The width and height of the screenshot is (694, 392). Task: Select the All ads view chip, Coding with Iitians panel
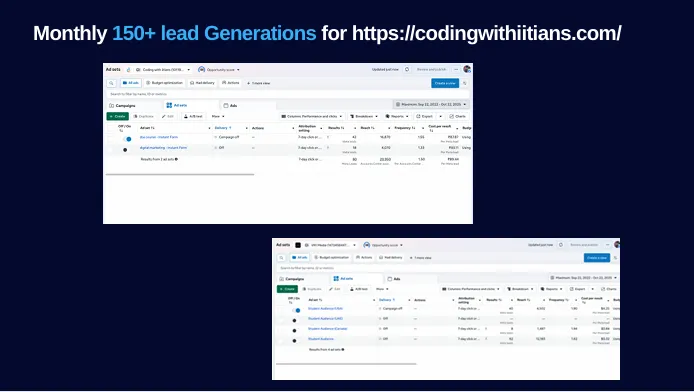click(131, 83)
